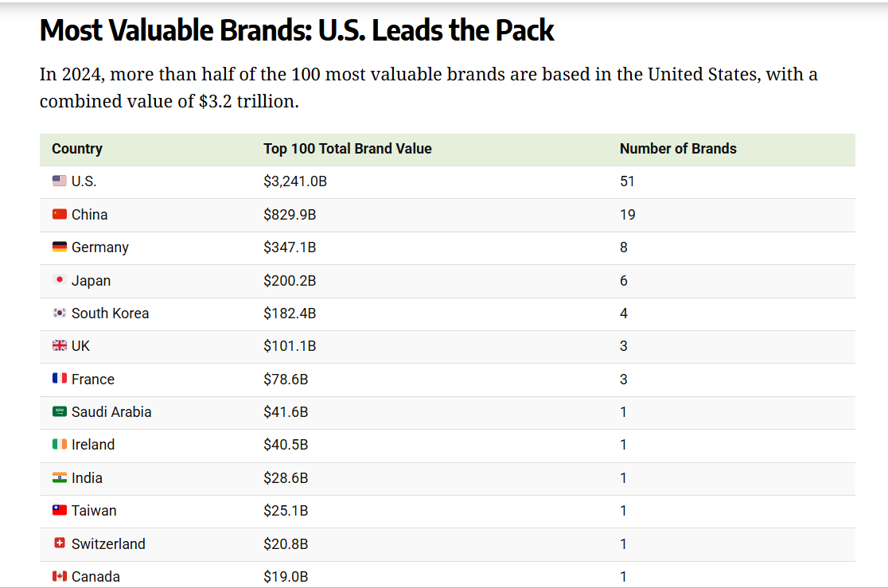This screenshot has width=888, height=588.
Task: Click the Saudi Arabia flag icon
Action: point(60,411)
